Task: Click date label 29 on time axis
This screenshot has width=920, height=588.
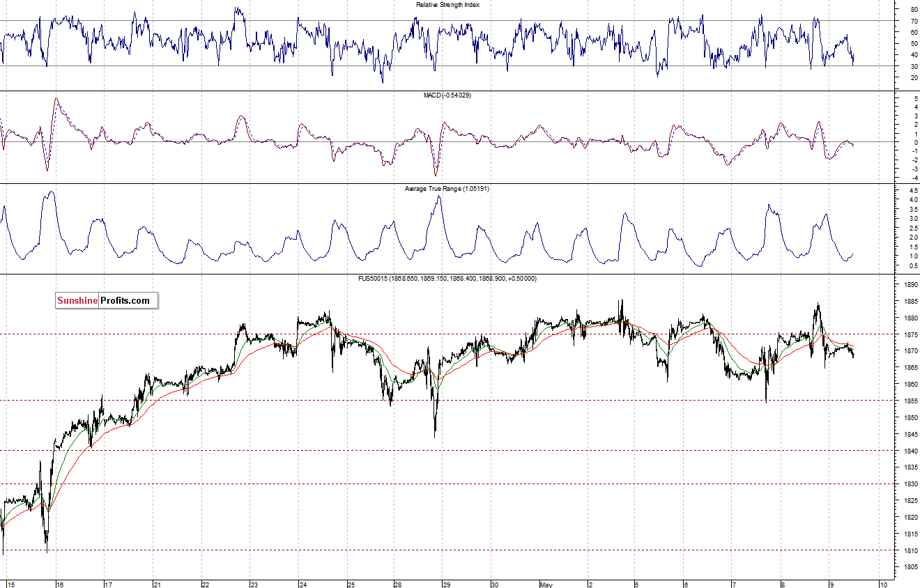Action: [447, 584]
